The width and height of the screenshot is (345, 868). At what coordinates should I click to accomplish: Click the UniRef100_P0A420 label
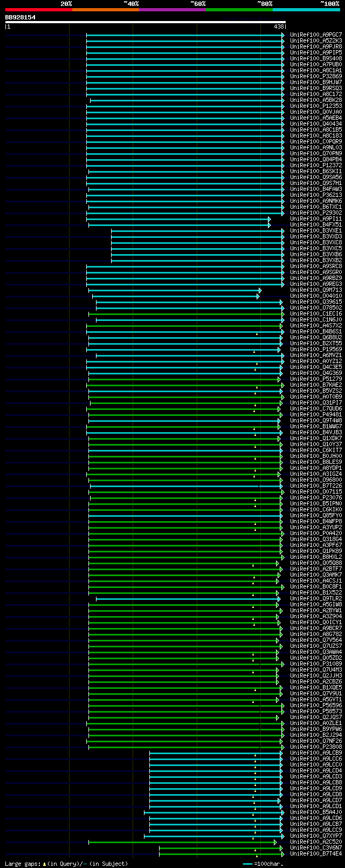[x=316, y=534]
